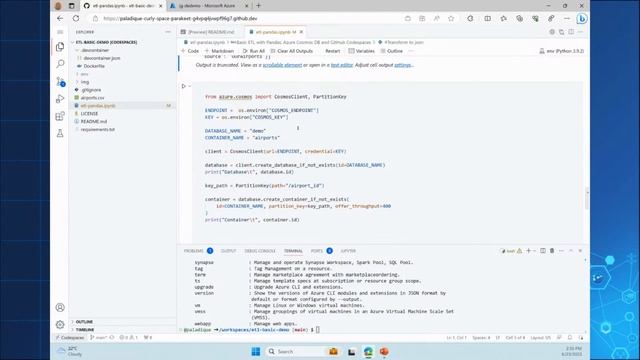
Task: Switch to Preview README.md tab
Action: coord(211,32)
